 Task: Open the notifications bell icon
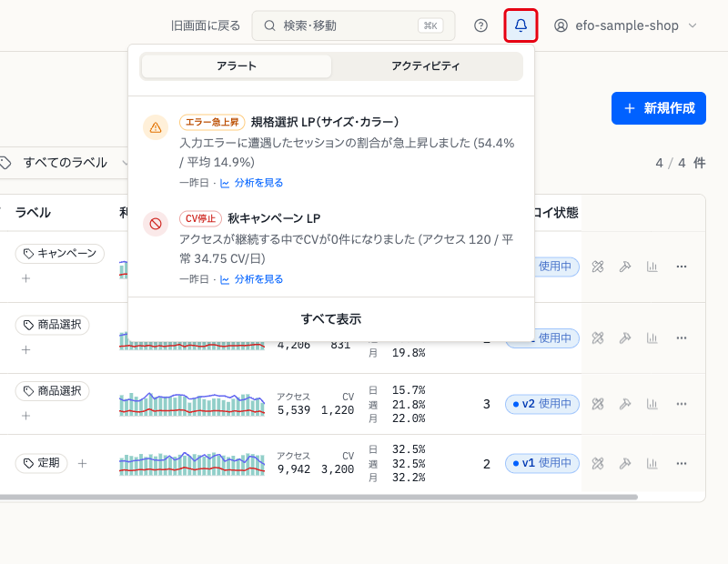point(521,25)
